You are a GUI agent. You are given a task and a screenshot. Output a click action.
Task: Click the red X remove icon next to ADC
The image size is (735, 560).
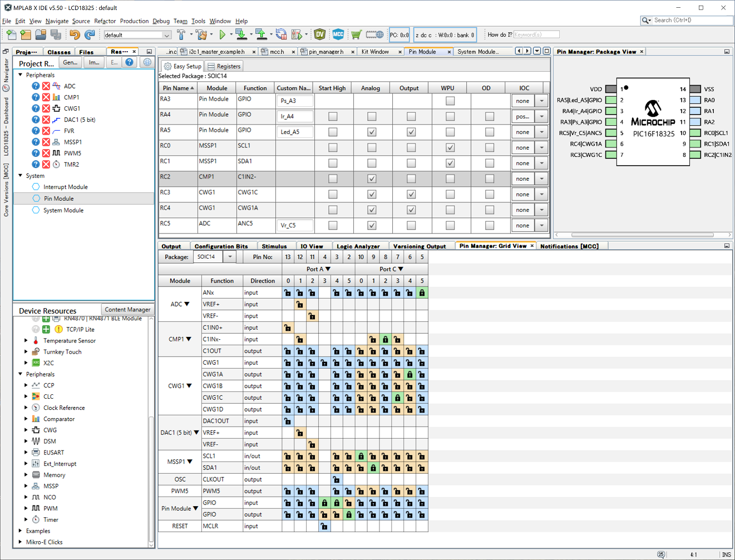(x=46, y=86)
